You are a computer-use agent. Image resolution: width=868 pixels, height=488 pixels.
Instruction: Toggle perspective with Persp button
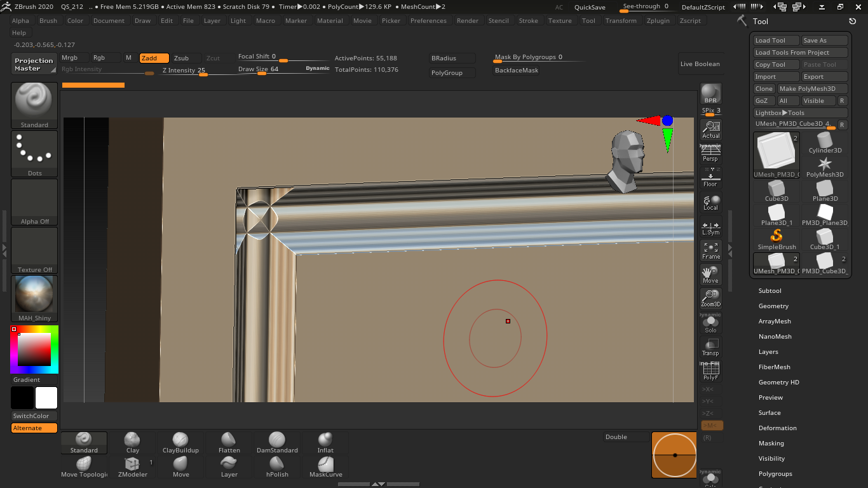pos(710,154)
